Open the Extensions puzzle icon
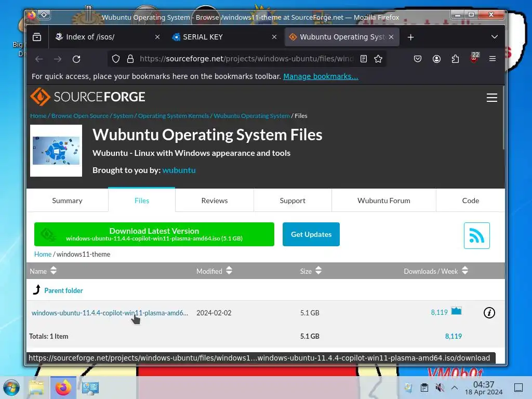The image size is (532, 399). [x=455, y=59]
